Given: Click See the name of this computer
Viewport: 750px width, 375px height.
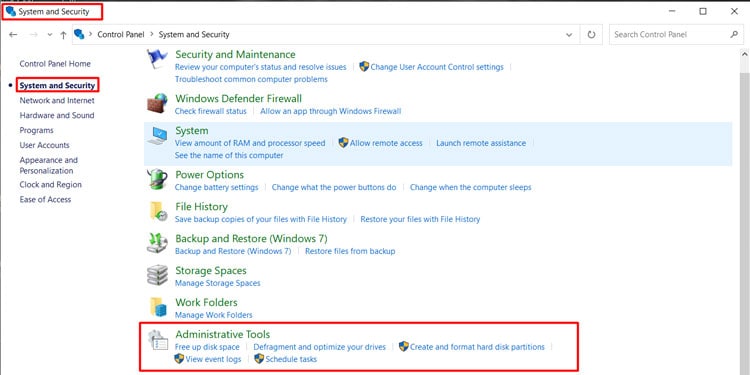Looking at the screenshot, I should [229, 155].
